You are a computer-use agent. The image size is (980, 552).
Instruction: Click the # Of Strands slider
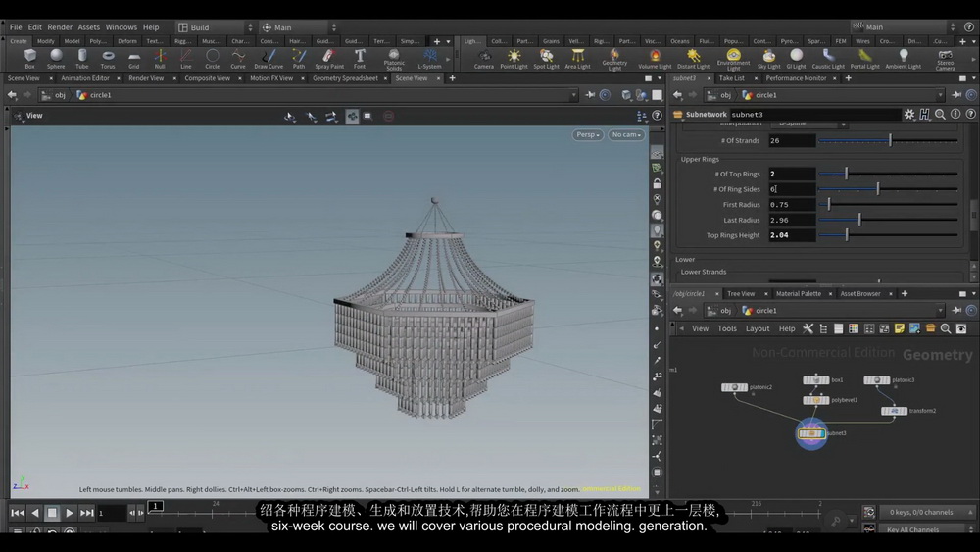pos(888,140)
